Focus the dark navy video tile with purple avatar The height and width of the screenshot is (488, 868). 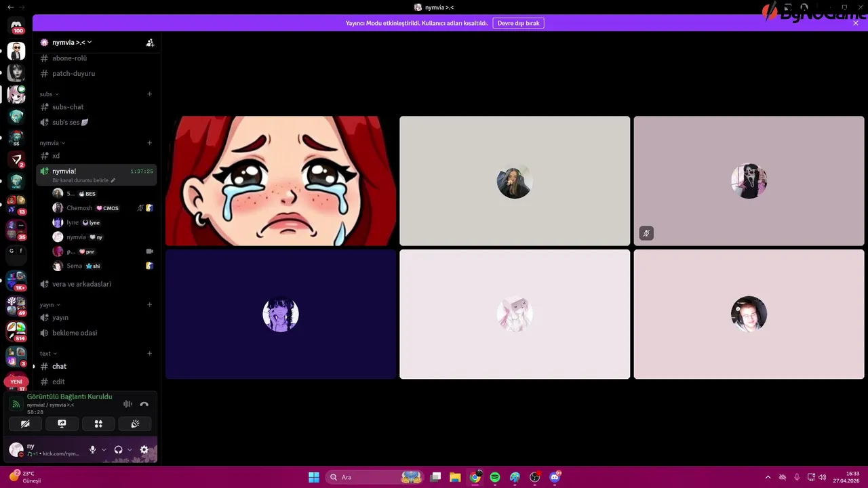(281, 314)
